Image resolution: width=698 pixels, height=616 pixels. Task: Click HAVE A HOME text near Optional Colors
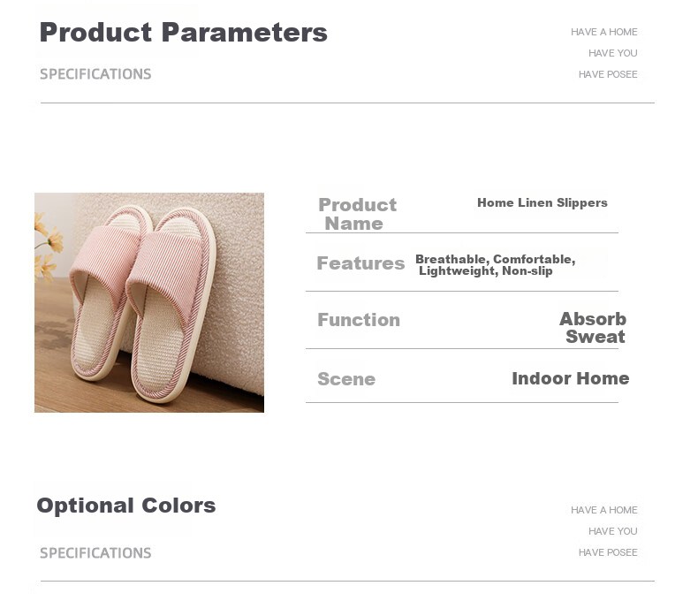(604, 510)
